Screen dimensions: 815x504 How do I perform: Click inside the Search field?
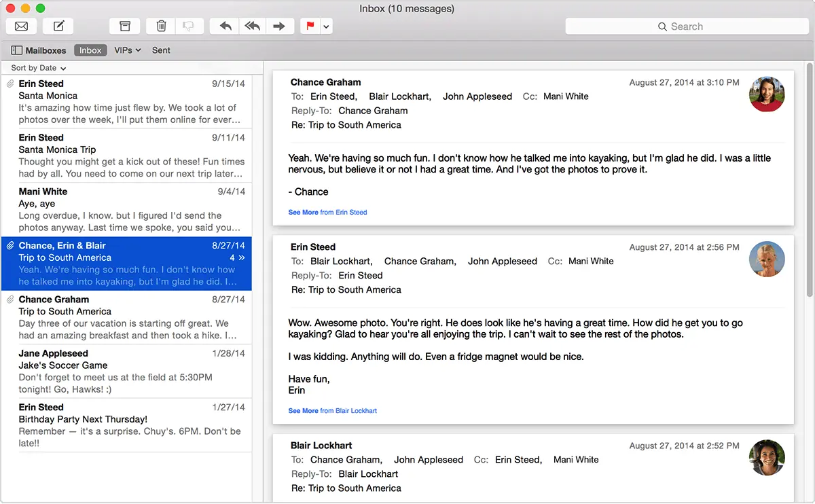point(687,26)
